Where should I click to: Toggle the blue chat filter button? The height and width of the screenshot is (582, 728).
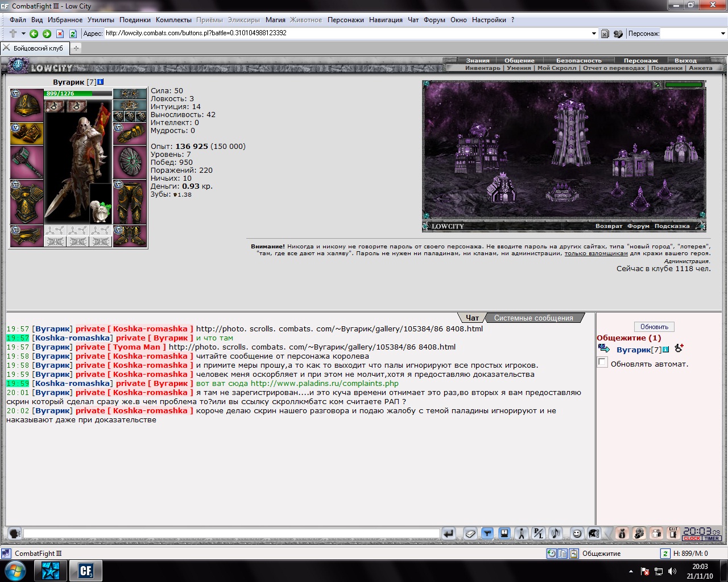(487, 533)
